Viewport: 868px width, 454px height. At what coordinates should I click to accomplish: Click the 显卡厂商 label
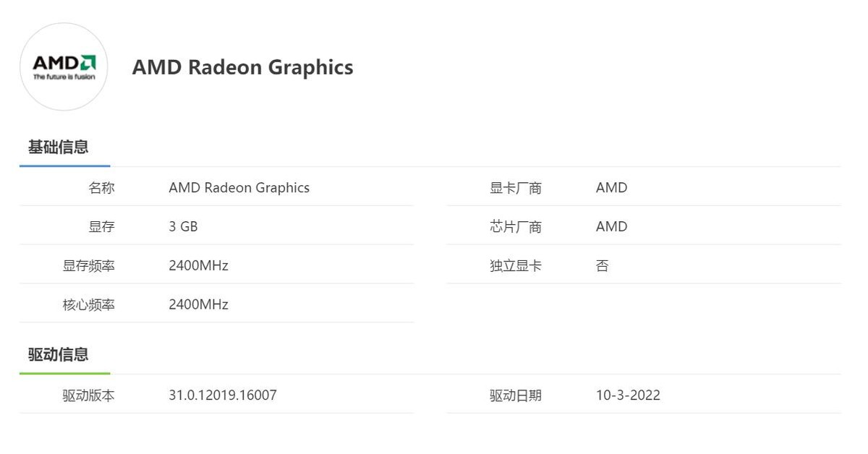coord(515,188)
